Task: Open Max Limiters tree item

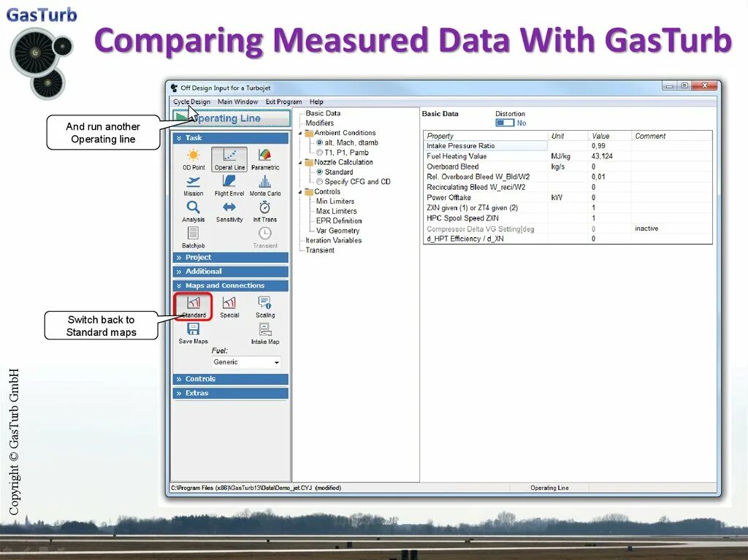Action: (336, 211)
